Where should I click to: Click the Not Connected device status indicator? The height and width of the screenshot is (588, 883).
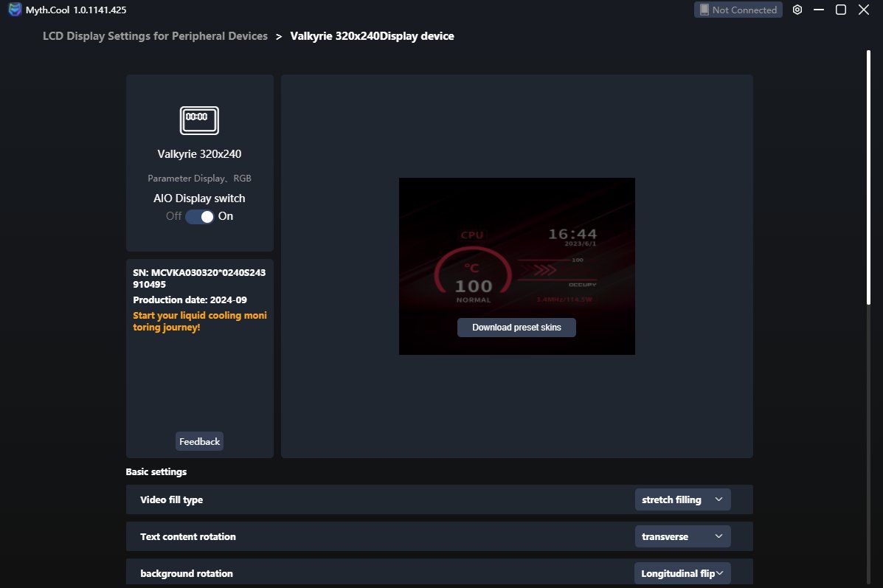(x=738, y=10)
